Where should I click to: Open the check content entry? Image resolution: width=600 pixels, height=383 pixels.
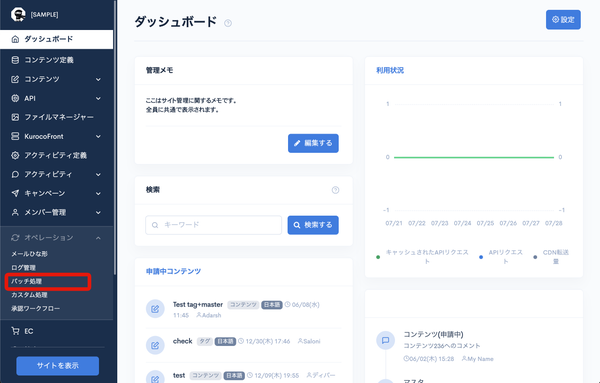pyautogui.click(x=183, y=341)
